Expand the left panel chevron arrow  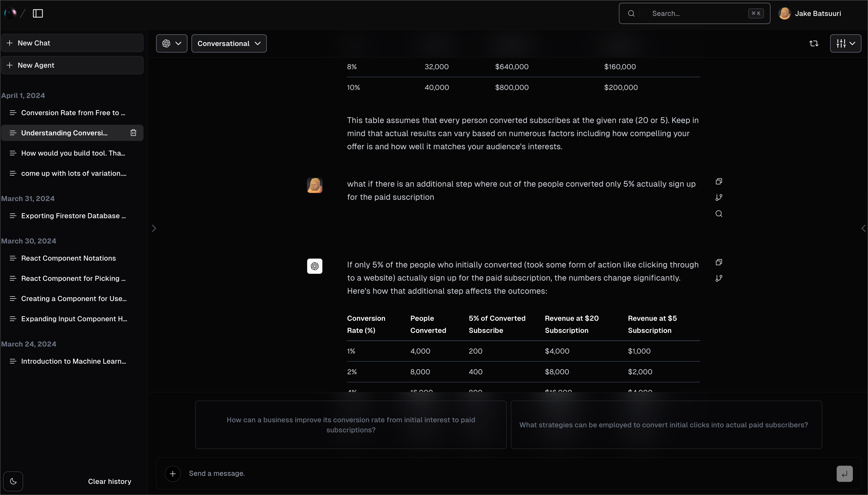(x=154, y=229)
